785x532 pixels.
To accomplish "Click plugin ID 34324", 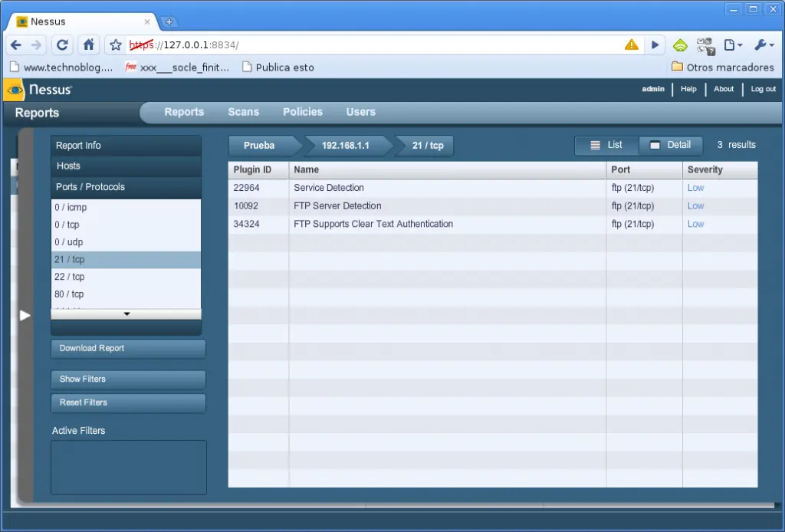I will tap(246, 224).
